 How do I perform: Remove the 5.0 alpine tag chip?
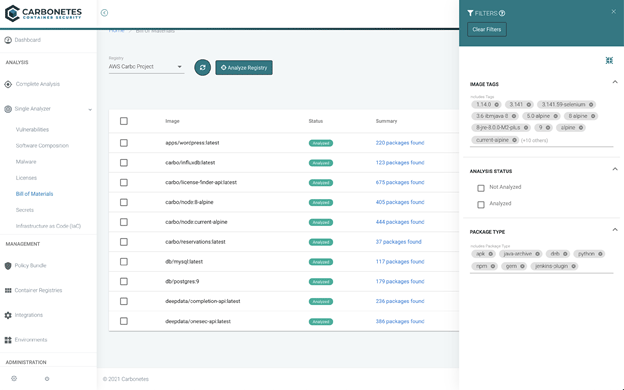click(556, 116)
